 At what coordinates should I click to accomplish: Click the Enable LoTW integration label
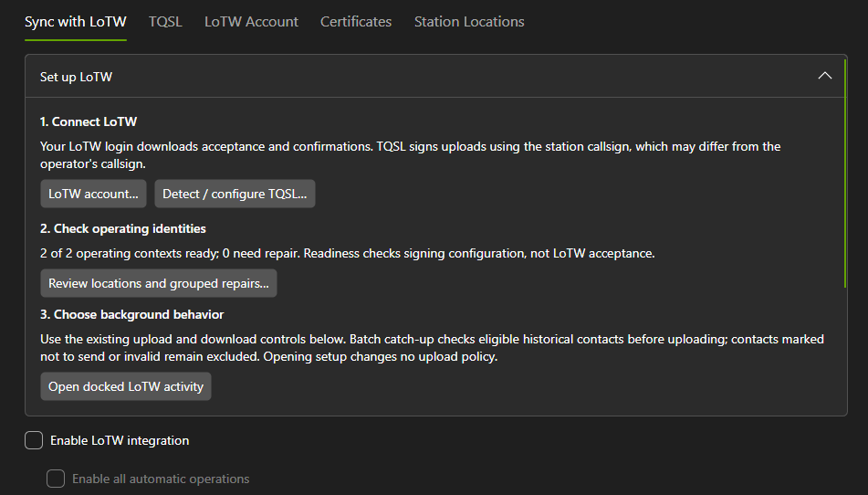tap(120, 441)
